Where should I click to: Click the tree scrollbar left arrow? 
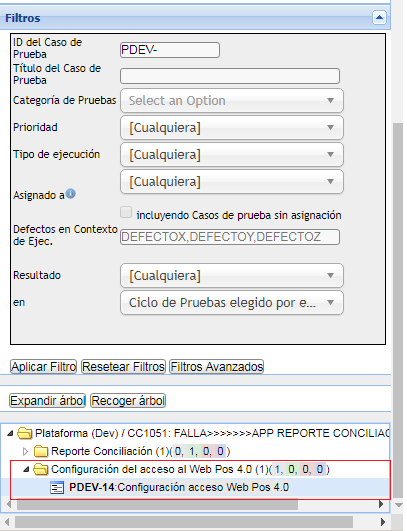point(9,504)
